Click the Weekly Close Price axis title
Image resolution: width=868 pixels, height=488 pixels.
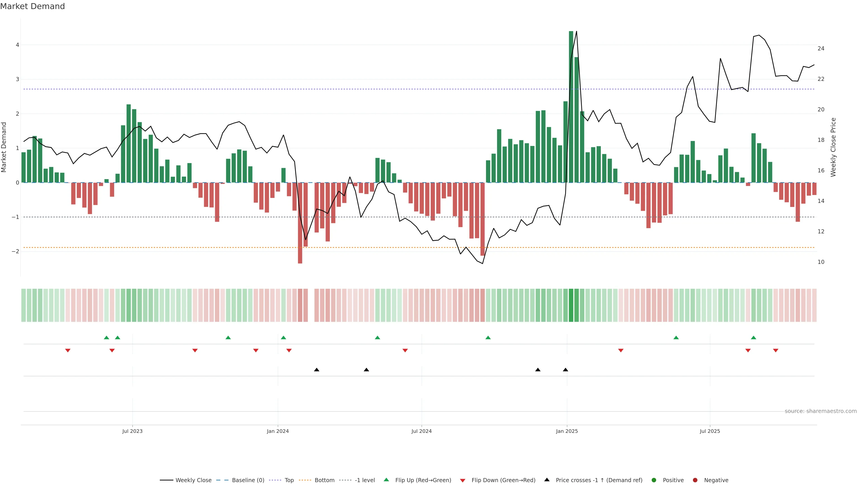pos(833,147)
